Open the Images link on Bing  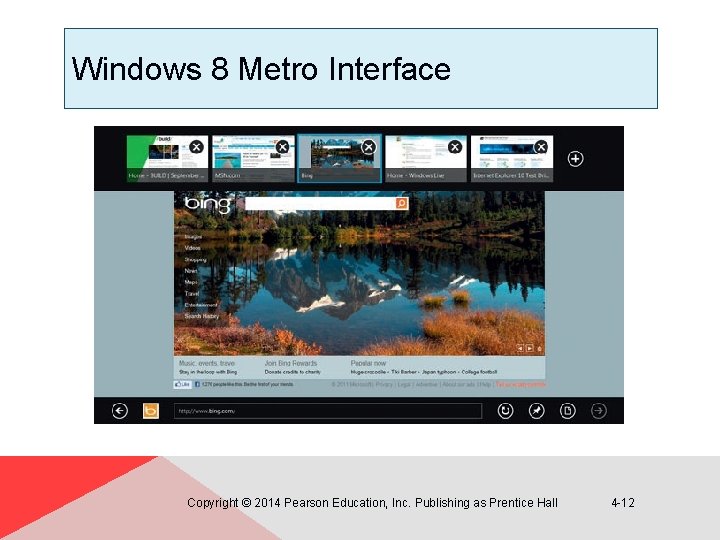(x=193, y=237)
